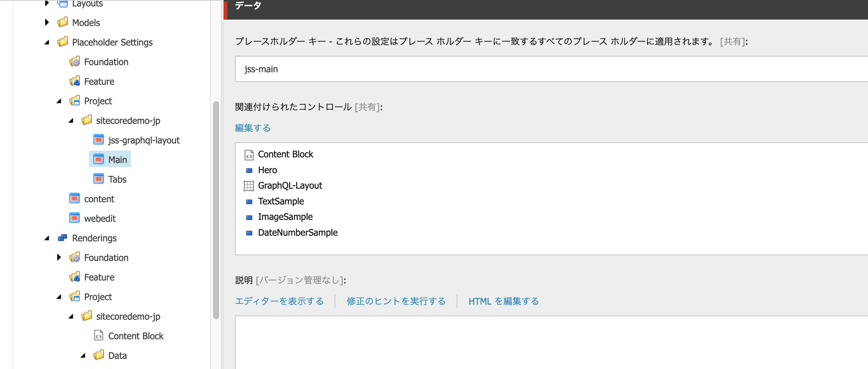Click the Main placeholder icon

click(99, 159)
